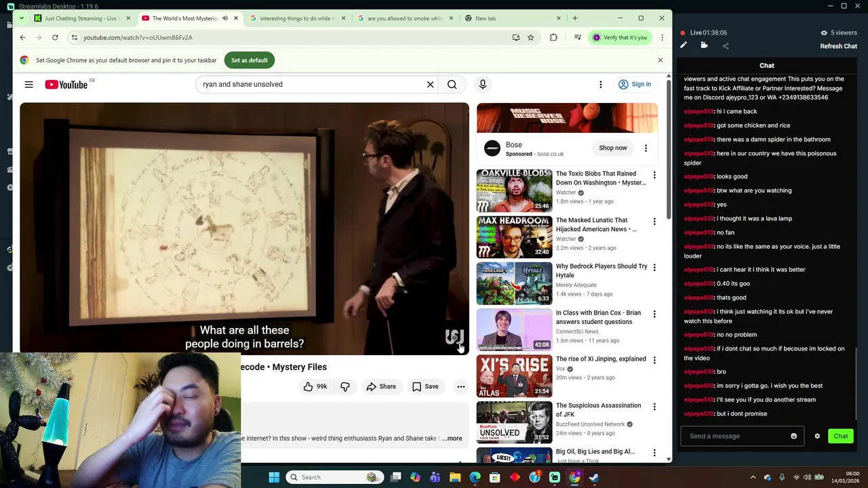
Task: Like the video with 99k thumbs up
Action: (x=315, y=386)
